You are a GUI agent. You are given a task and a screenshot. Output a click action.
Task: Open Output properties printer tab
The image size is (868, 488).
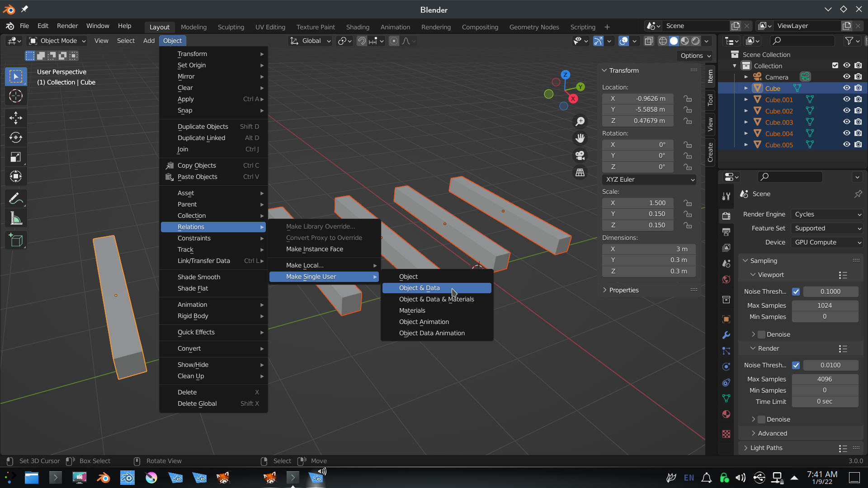(726, 232)
